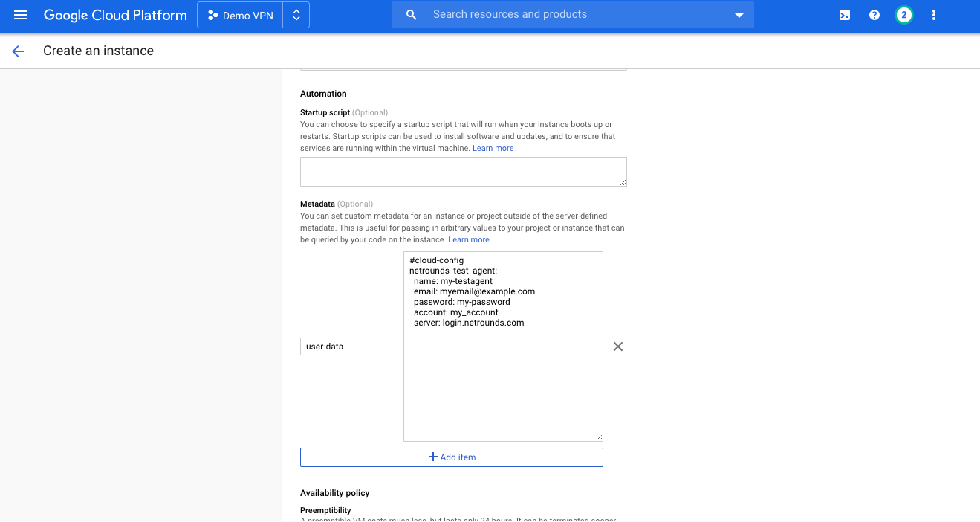Click into the startup script text box
Image resolution: width=980 pixels, height=522 pixels.
463,171
